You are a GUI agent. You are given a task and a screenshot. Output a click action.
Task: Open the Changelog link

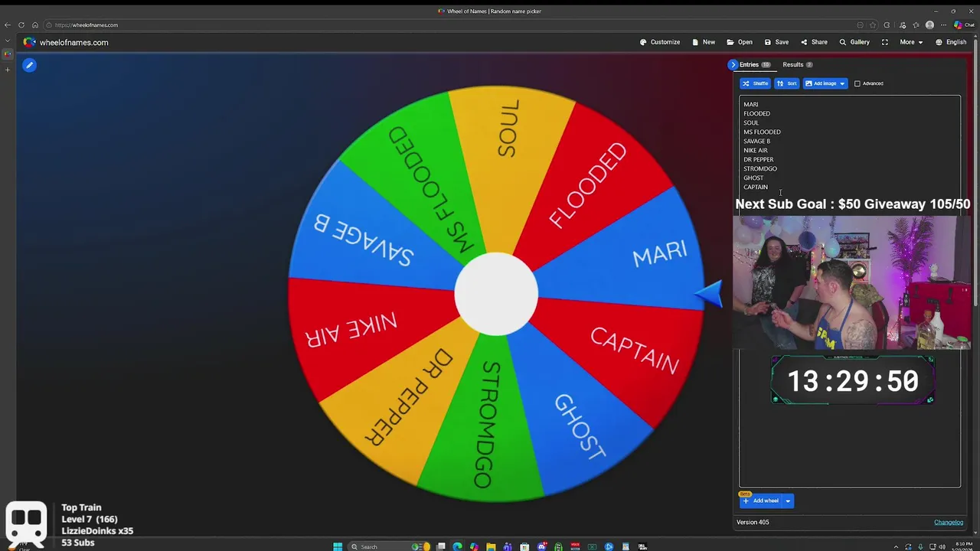point(949,523)
